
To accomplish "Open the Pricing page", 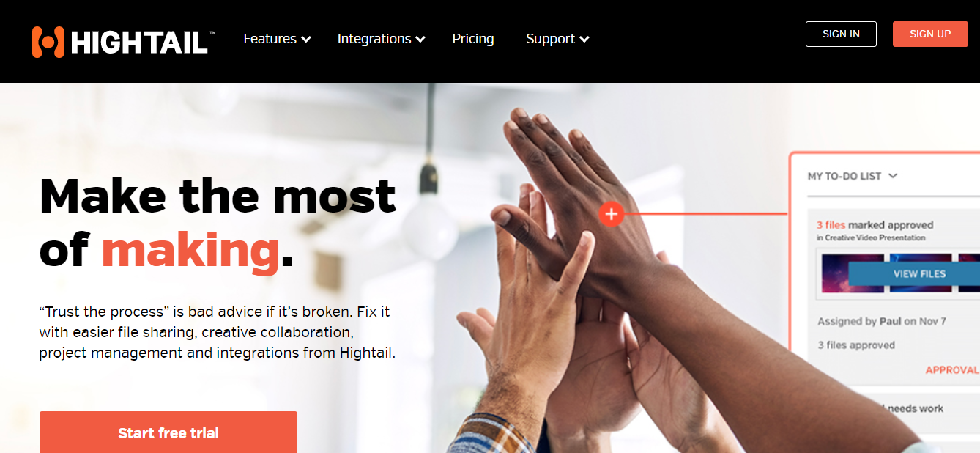I will (x=473, y=39).
